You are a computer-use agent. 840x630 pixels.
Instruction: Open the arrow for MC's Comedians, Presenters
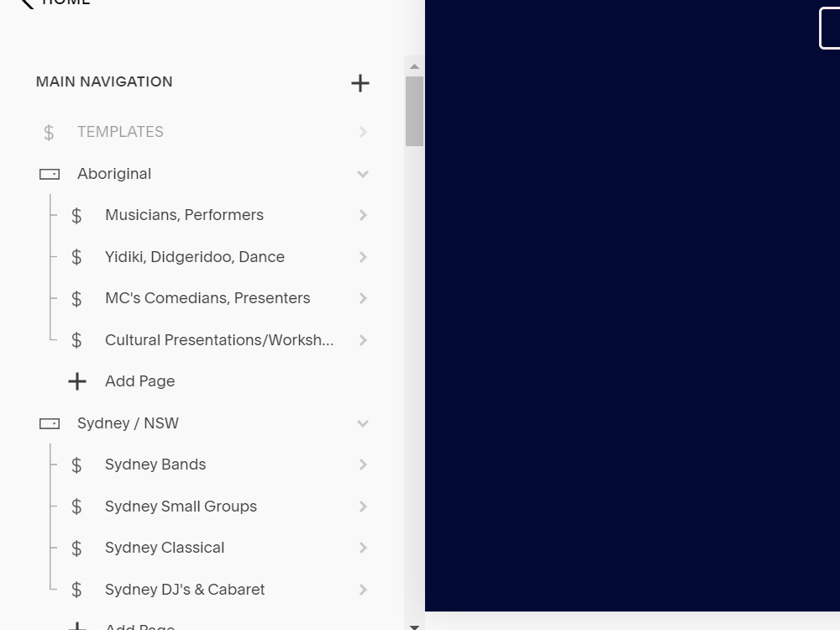click(363, 298)
